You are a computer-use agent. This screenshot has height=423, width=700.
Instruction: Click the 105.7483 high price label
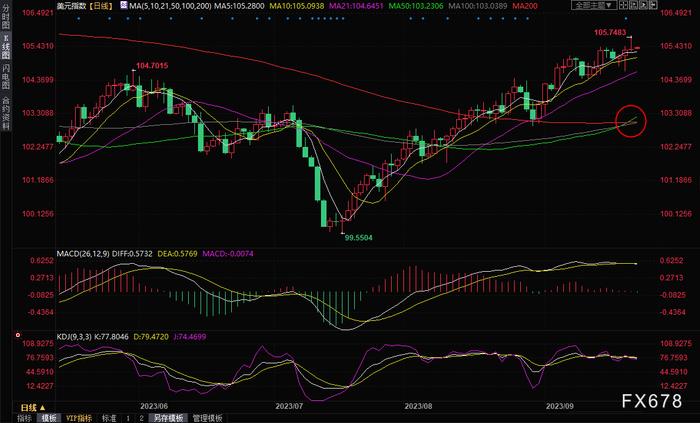[610, 33]
